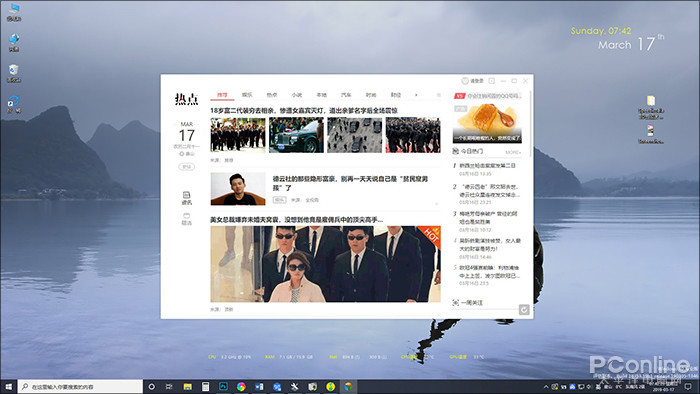The image size is (700, 394).
Task: Open File Explorer from the taskbar
Action: 188,386
